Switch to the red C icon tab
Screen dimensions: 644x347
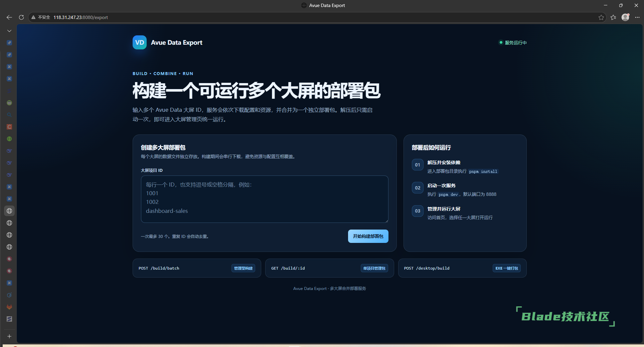pyautogui.click(x=9, y=127)
